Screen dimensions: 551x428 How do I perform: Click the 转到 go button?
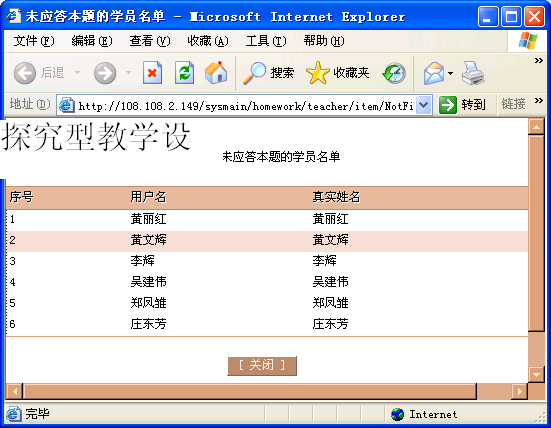(462, 104)
